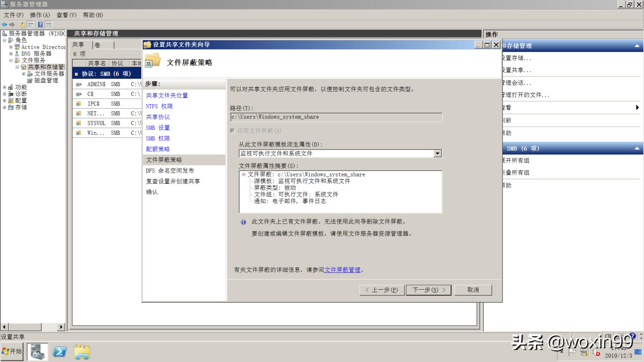
Task: Launch PowerShell from the taskbar
Action: tap(60, 351)
